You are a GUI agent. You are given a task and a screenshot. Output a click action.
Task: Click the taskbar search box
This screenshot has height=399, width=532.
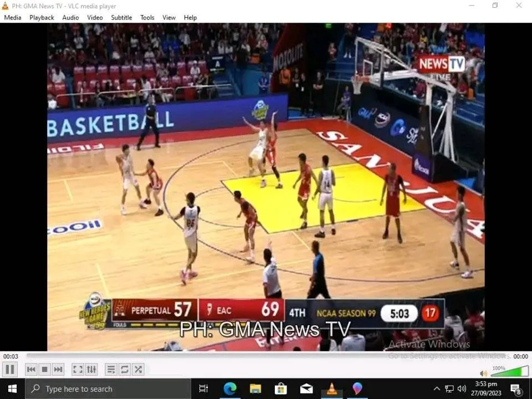(108, 389)
